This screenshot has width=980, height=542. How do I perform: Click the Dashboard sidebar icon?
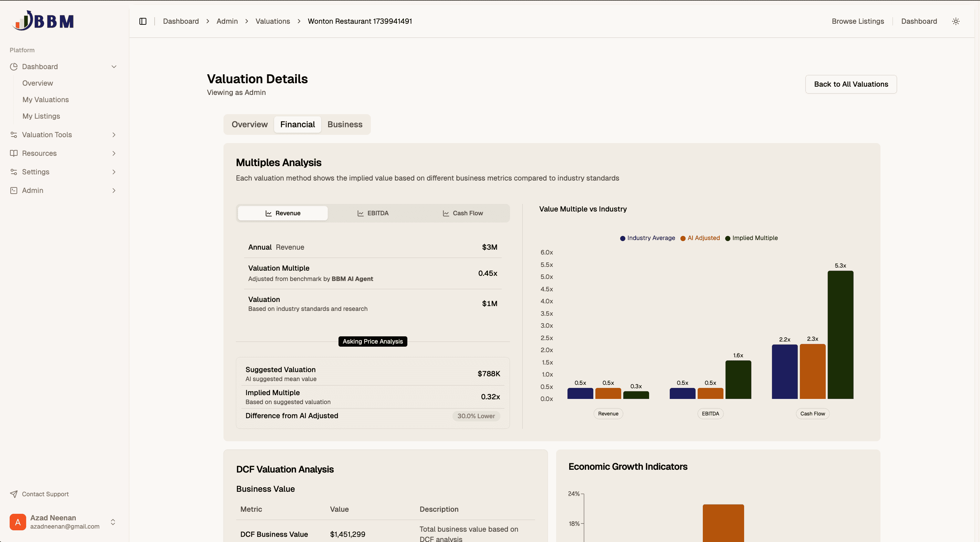[13, 66]
